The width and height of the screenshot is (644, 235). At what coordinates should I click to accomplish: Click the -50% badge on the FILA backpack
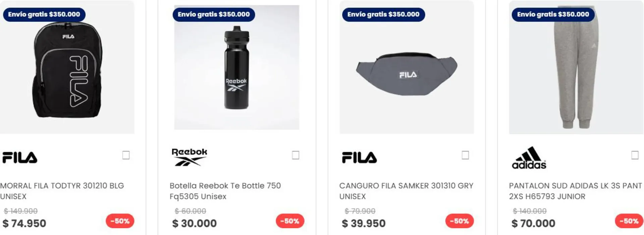[x=120, y=221]
